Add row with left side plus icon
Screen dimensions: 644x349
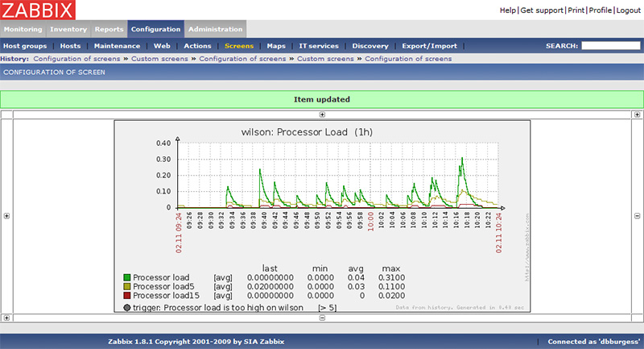(x=6, y=216)
